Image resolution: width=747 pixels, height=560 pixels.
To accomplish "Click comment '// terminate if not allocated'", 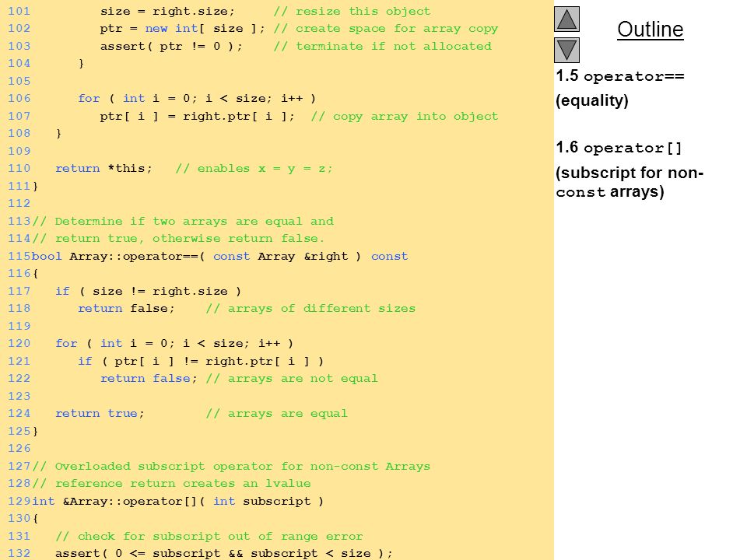I will pyautogui.click(x=383, y=46).
